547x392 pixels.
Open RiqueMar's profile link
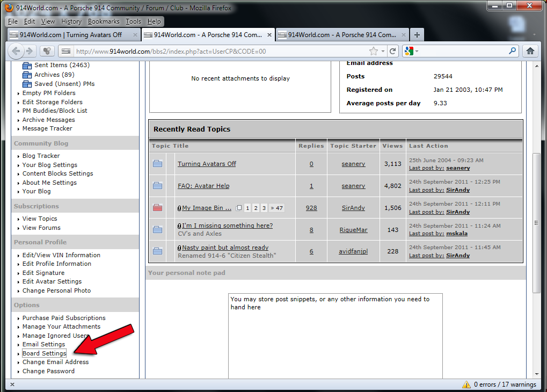(x=353, y=230)
